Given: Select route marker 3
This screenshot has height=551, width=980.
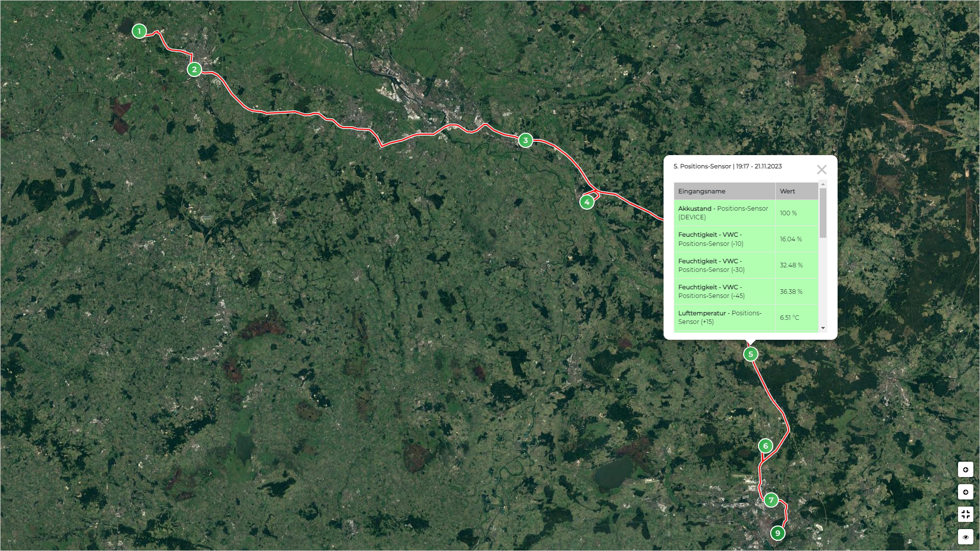Looking at the screenshot, I should (525, 140).
